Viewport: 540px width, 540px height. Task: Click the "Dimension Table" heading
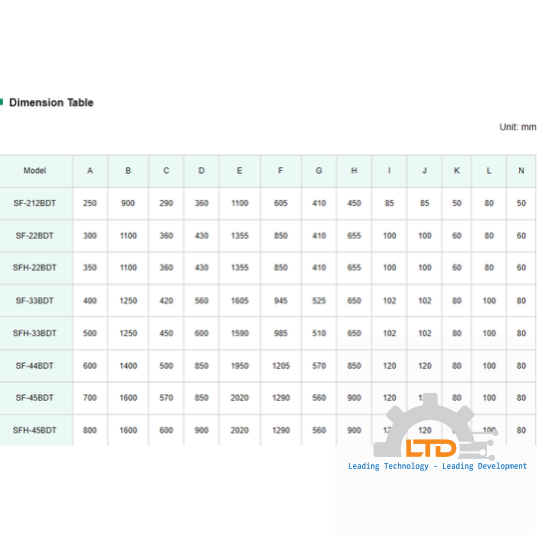[51, 103]
